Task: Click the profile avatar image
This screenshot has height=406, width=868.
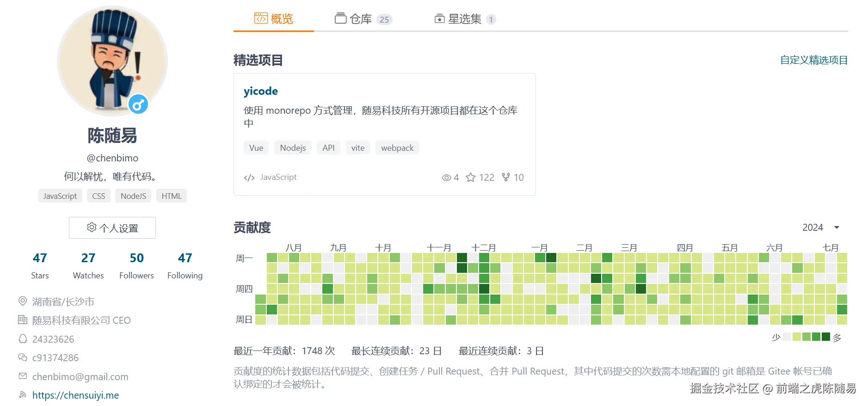Action: [112, 61]
